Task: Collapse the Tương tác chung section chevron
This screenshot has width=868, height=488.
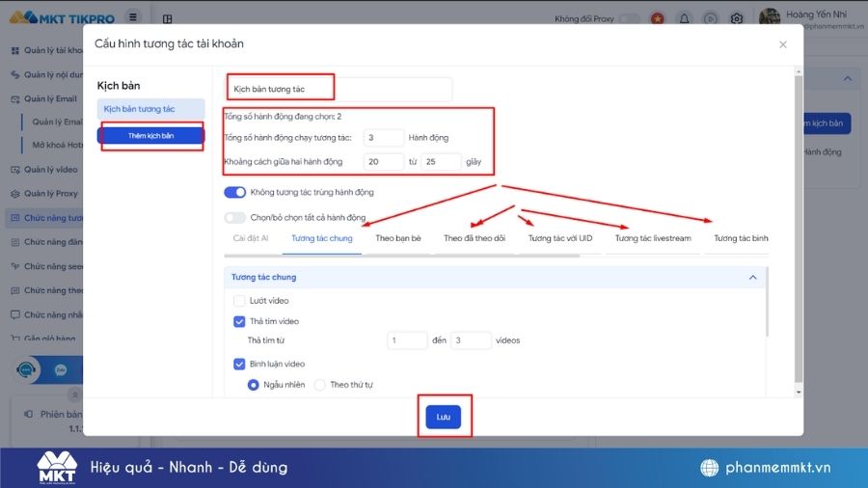Action: point(753,277)
